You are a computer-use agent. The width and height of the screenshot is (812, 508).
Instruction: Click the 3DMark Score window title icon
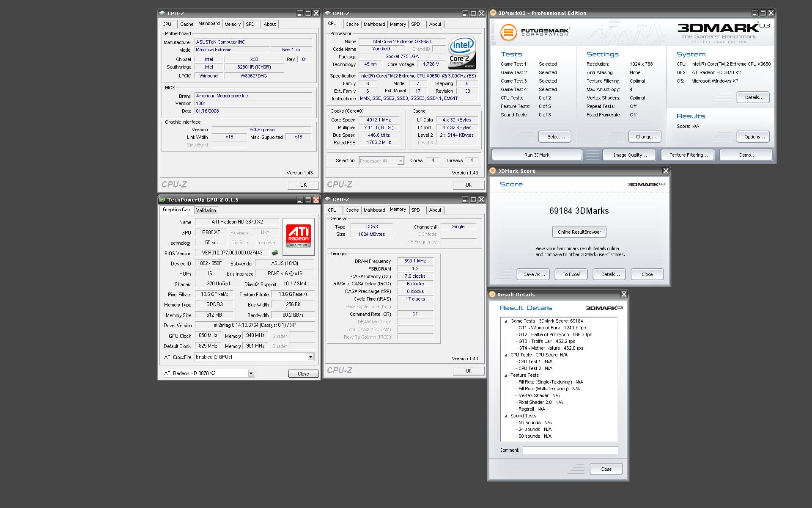coord(493,171)
